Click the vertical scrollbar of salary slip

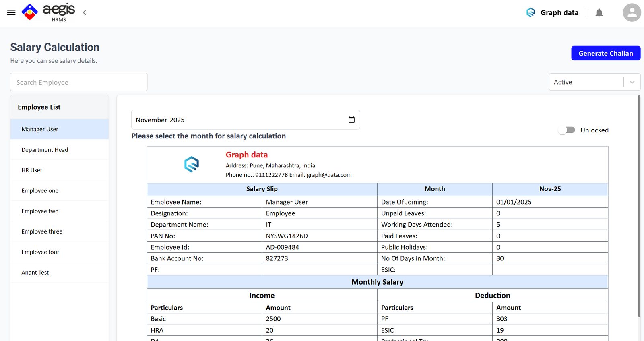coord(639,205)
